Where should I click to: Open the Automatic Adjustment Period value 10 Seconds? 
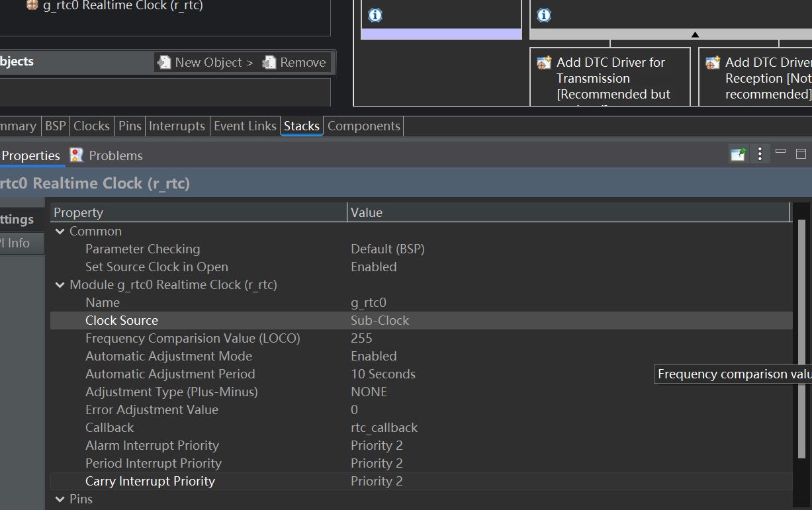383,374
